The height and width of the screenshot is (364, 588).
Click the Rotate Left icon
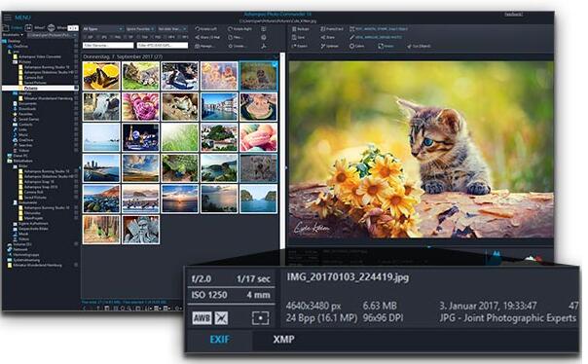click(x=198, y=29)
